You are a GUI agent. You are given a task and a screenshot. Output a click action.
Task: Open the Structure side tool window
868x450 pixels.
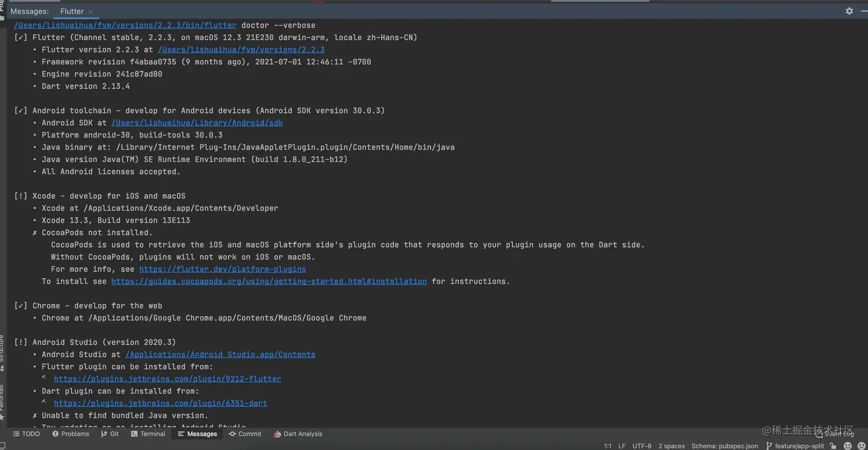tap(2, 352)
